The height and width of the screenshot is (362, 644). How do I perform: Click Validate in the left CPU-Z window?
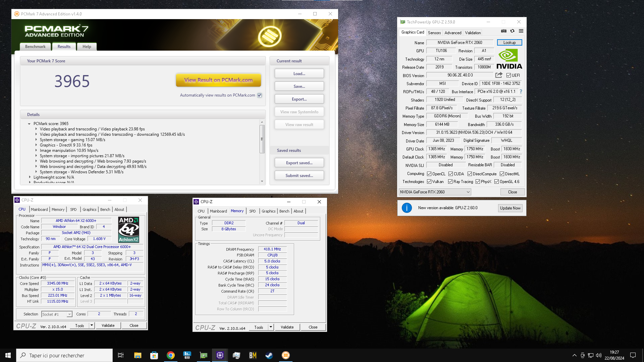point(108,325)
